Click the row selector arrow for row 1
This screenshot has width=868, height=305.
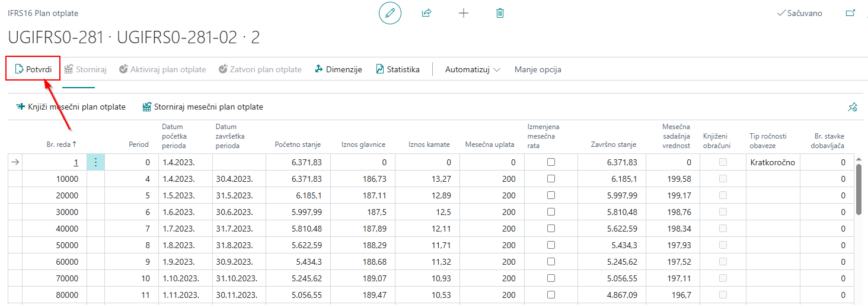[15, 162]
